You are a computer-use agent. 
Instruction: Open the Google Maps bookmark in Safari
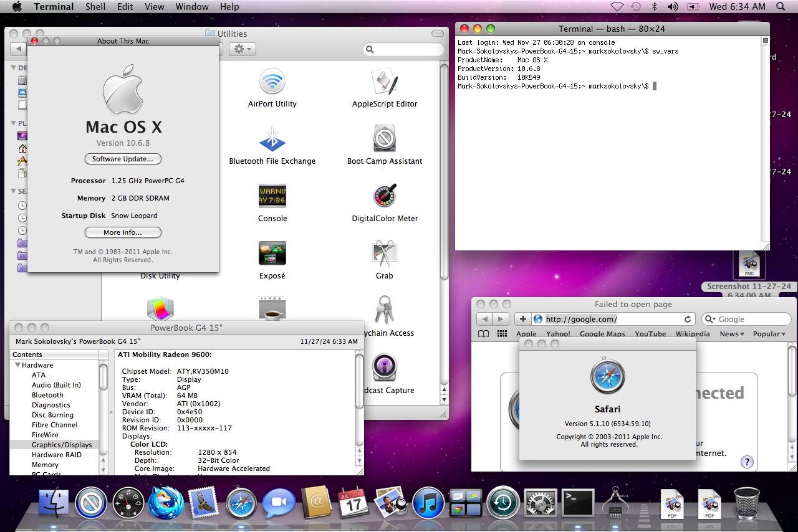pos(602,334)
